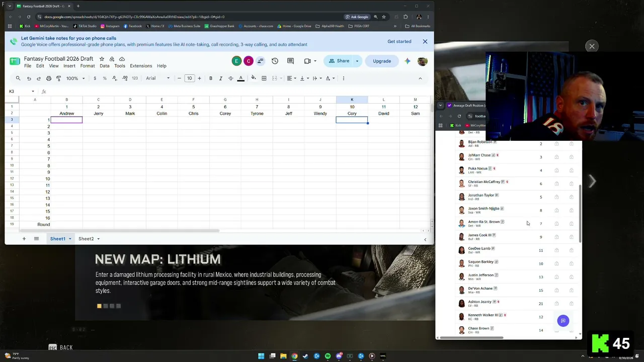Click Puka Nacua in draft list
The image size is (644, 362).
477,168
